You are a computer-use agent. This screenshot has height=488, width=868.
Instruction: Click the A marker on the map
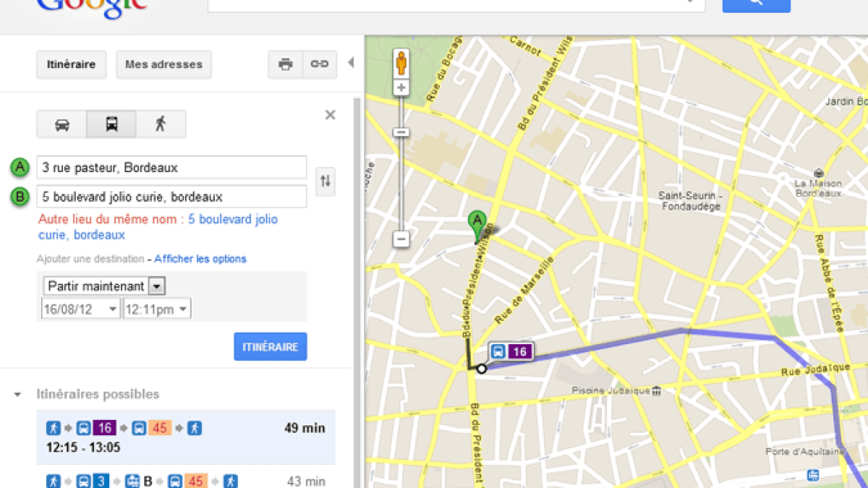(477, 226)
